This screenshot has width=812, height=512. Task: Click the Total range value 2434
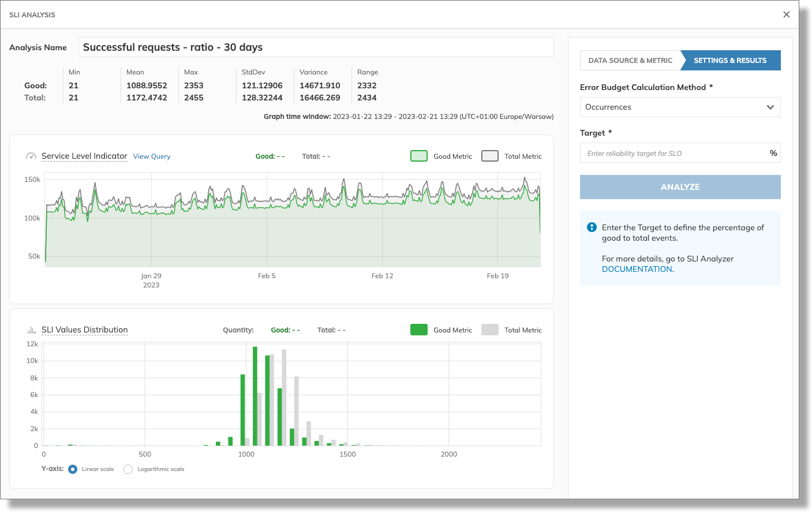[x=367, y=98]
